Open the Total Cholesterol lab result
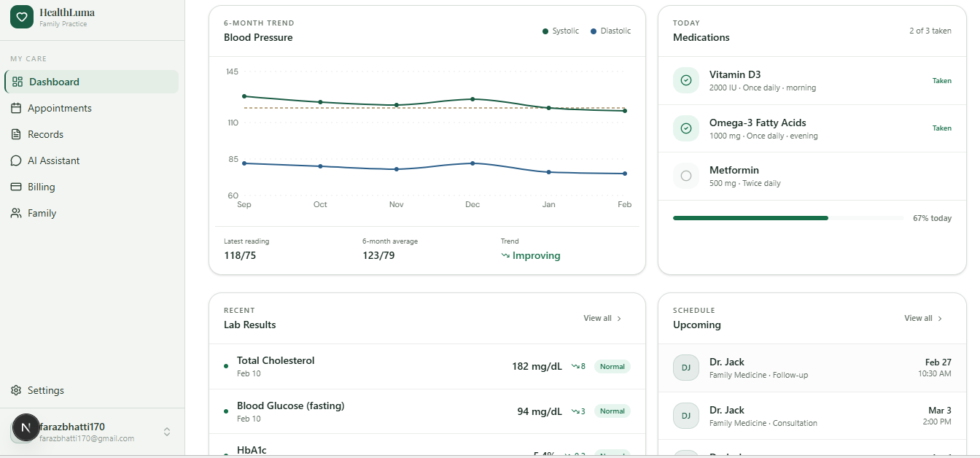Image resolution: width=980 pixels, height=458 pixels. [x=276, y=361]
